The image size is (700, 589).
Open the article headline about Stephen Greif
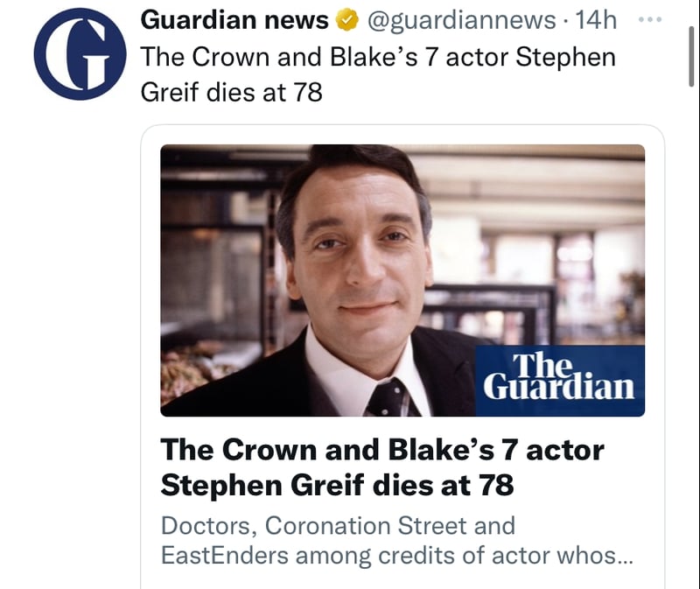(x=385, y=464)
